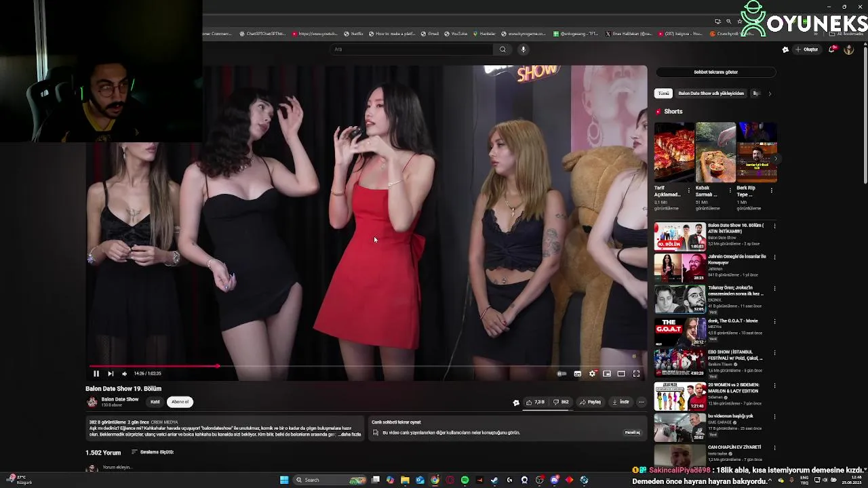The height and width of the screenshot is (488, 868).
Task: Open the options menu for Tarif Açıklamad... short
Action: point(689,190)
